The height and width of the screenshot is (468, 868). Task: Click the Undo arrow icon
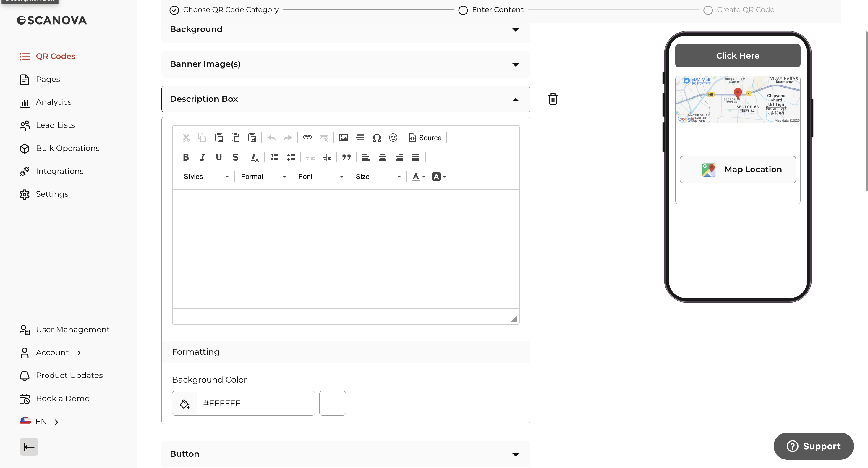click(x=272, y=138)
